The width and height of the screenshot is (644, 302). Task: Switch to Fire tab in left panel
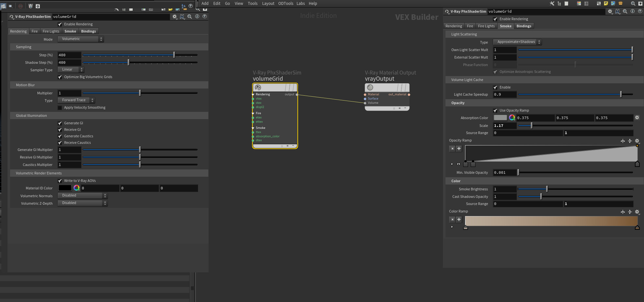pyautogui.click(x=35, y=31)
